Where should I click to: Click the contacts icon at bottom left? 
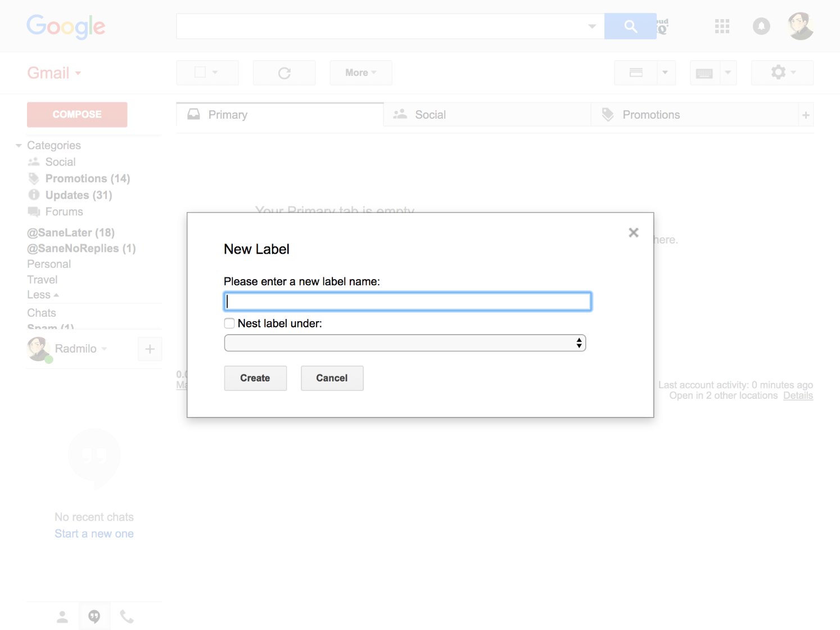pyautogui.click(x=62, y=615)
